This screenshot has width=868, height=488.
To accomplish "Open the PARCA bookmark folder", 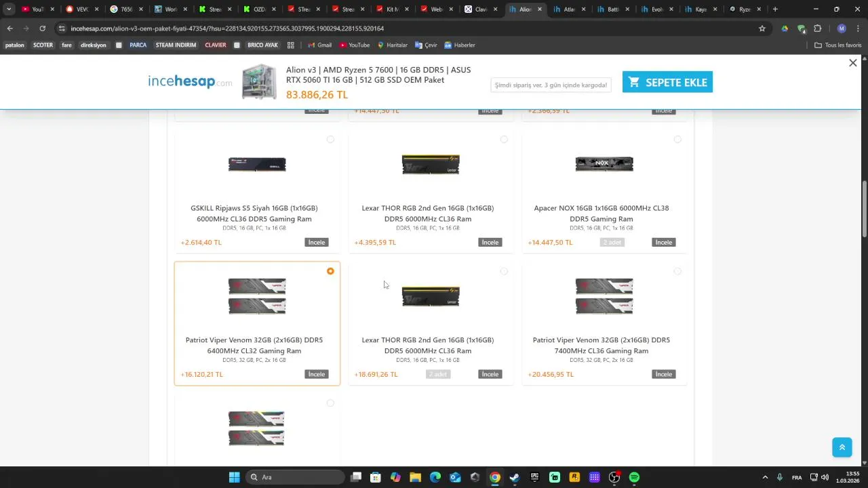I will (138, 45).
